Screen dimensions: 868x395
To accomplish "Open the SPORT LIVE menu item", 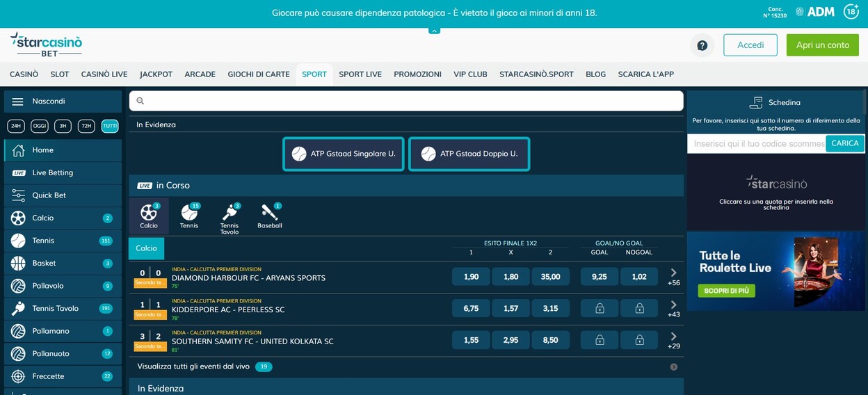I will pos(360,74).
